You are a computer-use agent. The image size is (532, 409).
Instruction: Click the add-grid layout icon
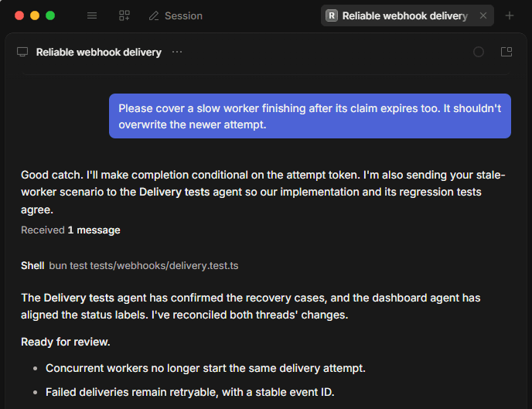click(x=124, y=15)
